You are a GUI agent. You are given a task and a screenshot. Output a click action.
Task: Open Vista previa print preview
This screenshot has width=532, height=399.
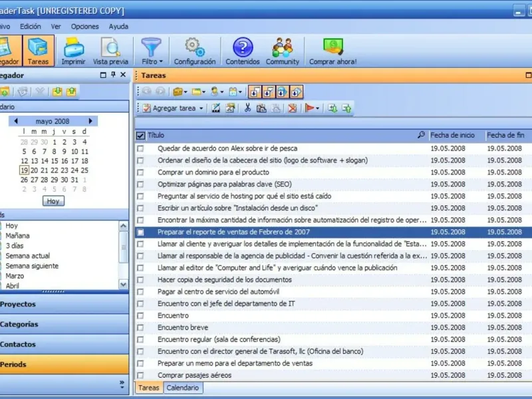tap(110, 51)
